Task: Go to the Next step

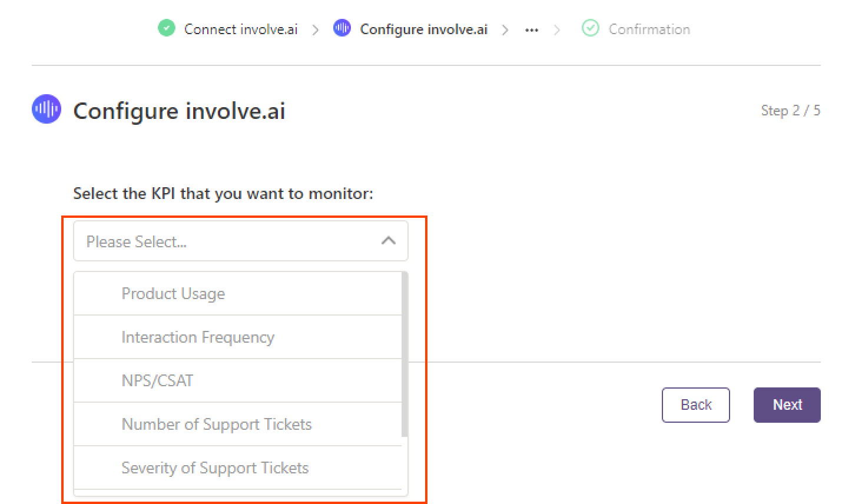Action: [787, 404]
